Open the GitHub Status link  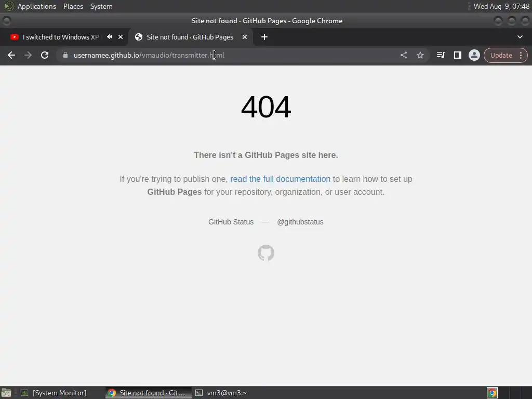pyautogui.click(x=231, y=222)
